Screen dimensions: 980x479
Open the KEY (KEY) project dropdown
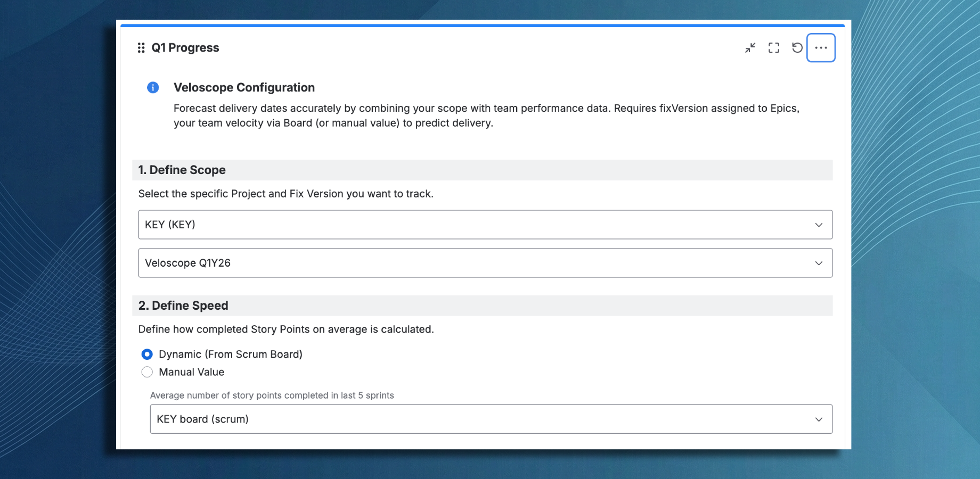[x=485, y=225]
